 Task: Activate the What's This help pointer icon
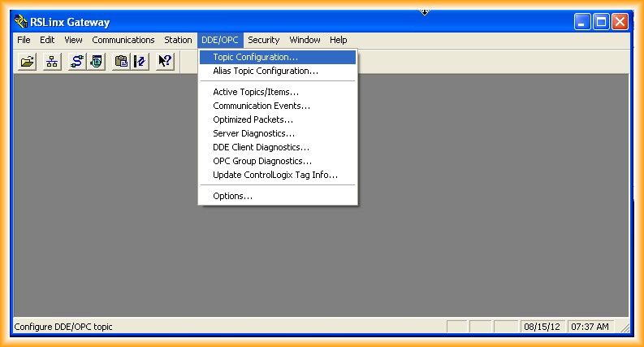tap(165, 61)
